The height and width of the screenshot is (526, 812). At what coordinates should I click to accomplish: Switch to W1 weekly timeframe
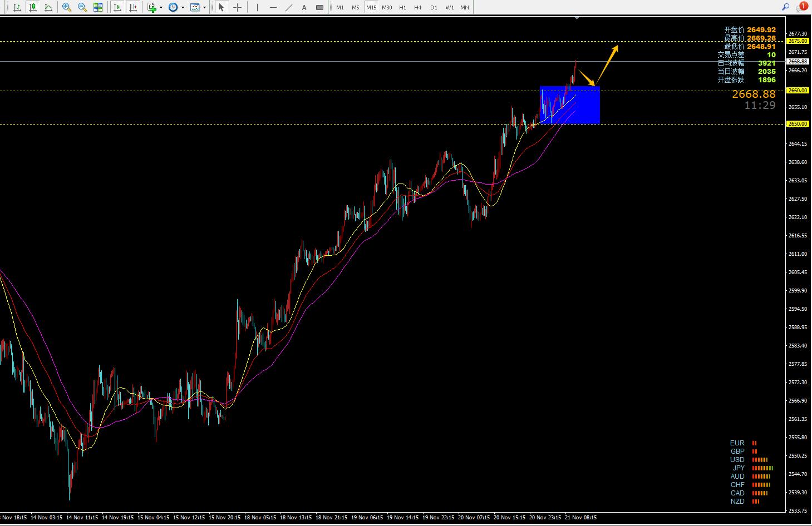point(449,7)
